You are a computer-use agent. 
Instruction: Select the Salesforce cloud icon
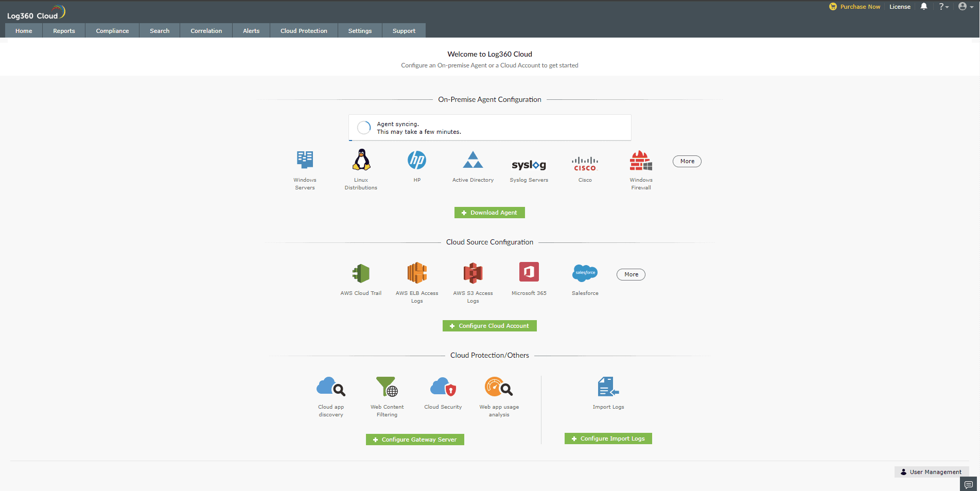(585, 273)
